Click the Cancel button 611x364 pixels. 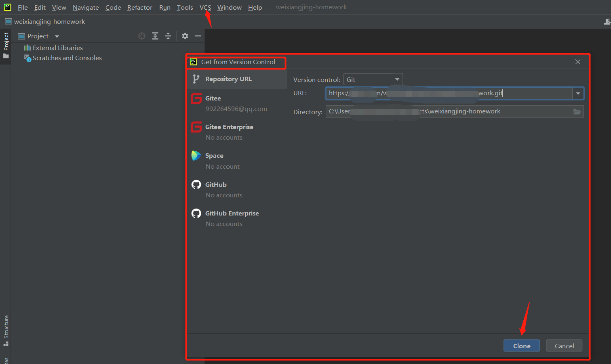tap(564, 346)
